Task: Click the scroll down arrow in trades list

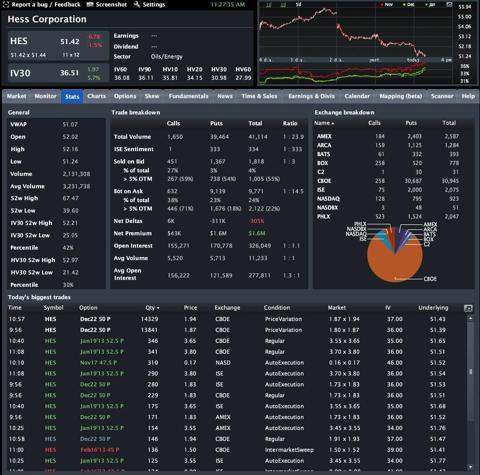Action: [x=470, y=467]
